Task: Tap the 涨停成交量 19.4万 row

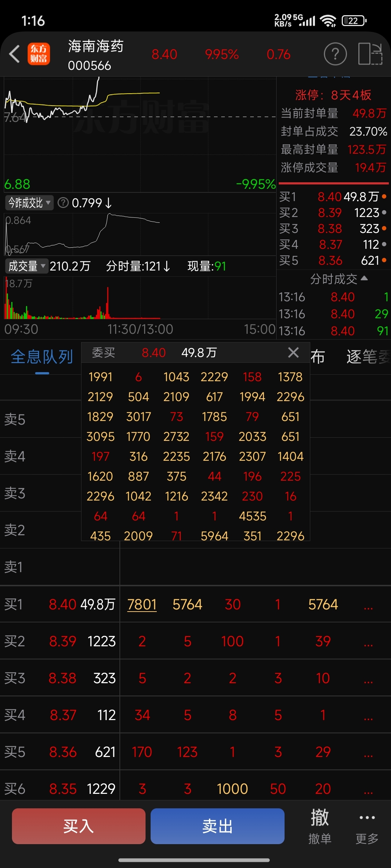Action: [334, 167]
